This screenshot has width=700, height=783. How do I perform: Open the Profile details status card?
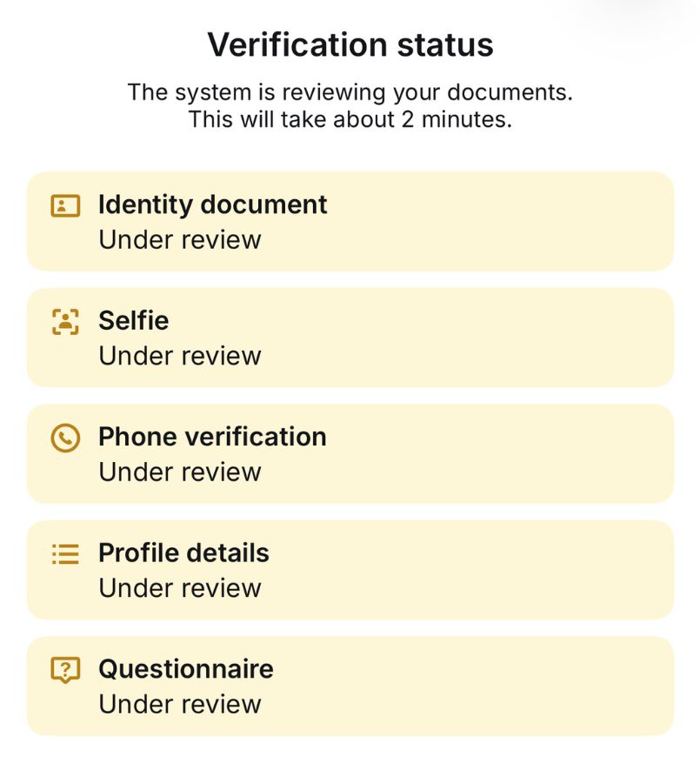click(x=350, y=570)
